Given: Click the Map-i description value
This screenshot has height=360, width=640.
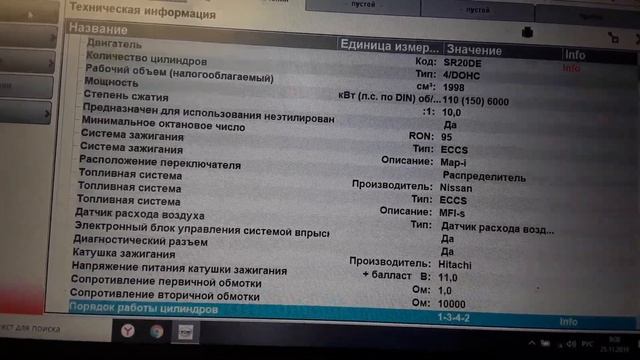Looking at the screenshot, I should point(453,162).
